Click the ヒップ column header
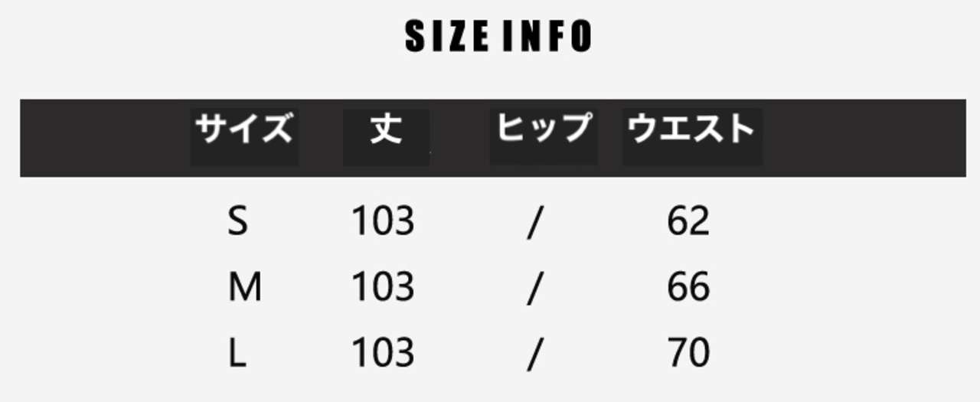980x402 pixels. pos(544,129)
